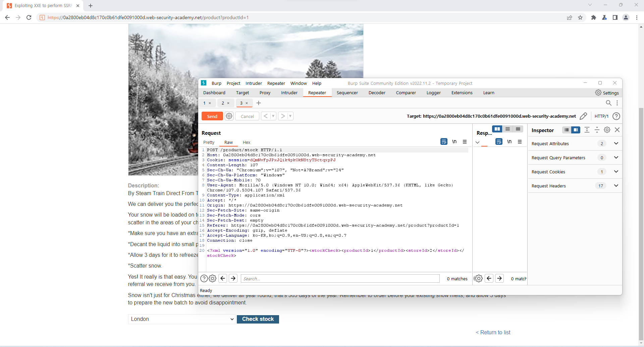Toggle request non-printable characters \n
The height and width of the screenshot is (347, 644).
click(454, 142)
